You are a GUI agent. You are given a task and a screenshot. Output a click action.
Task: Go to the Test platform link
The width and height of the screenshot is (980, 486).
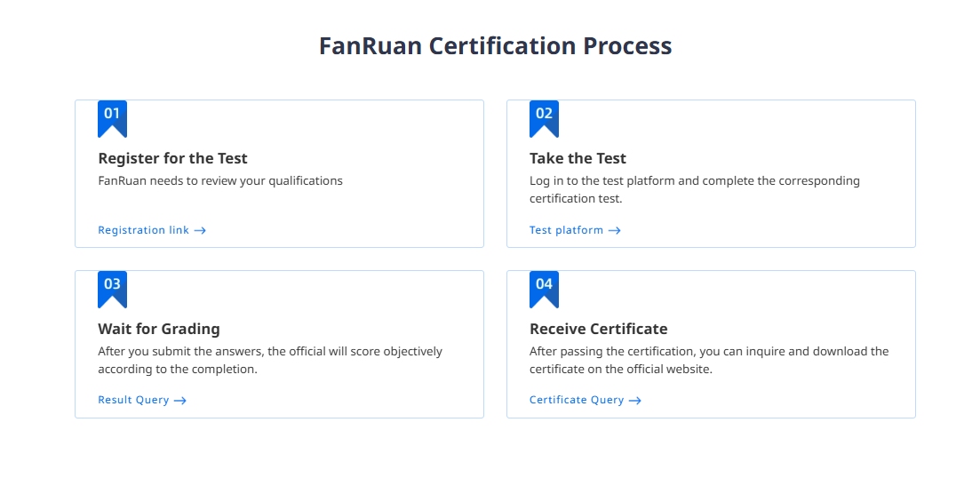(566, 230)
